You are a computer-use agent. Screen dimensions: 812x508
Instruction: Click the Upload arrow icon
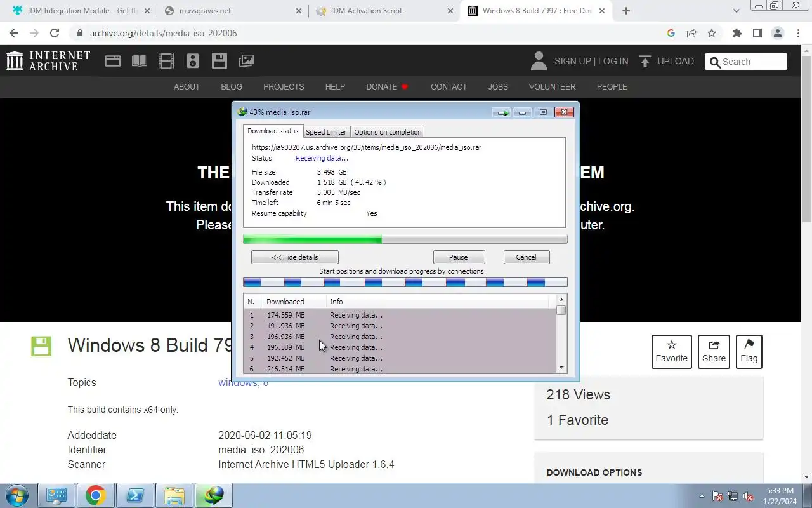coord(645,61)
